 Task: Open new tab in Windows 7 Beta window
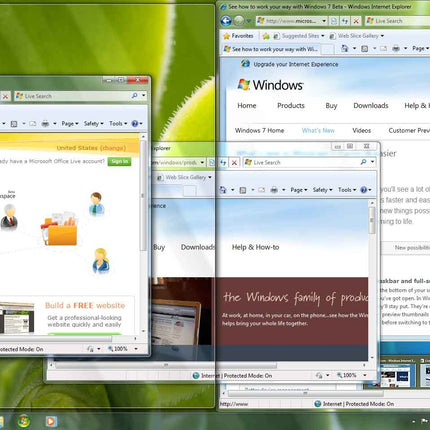(x=327, y=50)
